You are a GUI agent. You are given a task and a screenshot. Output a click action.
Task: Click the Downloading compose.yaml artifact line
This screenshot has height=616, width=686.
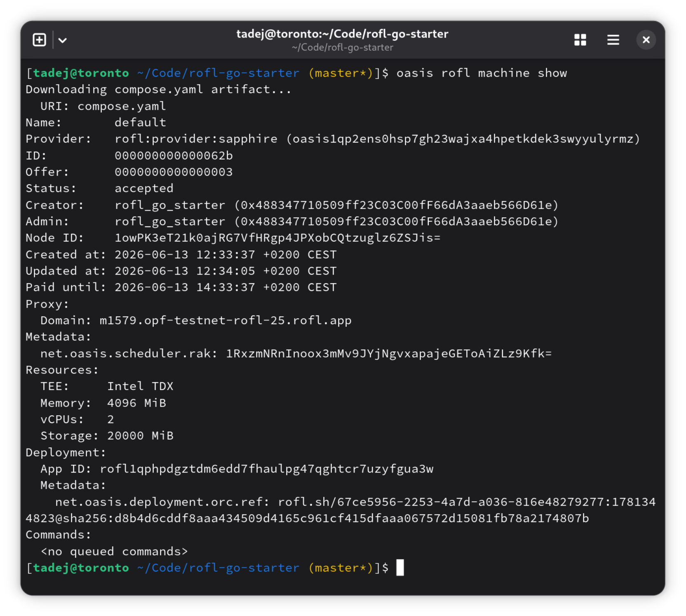(x=158, y=89)
